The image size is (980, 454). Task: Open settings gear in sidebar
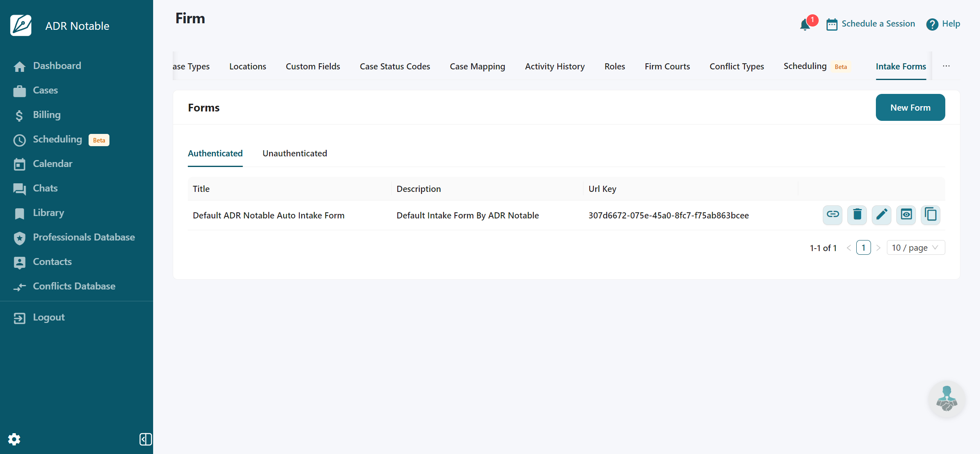point(14,439)
